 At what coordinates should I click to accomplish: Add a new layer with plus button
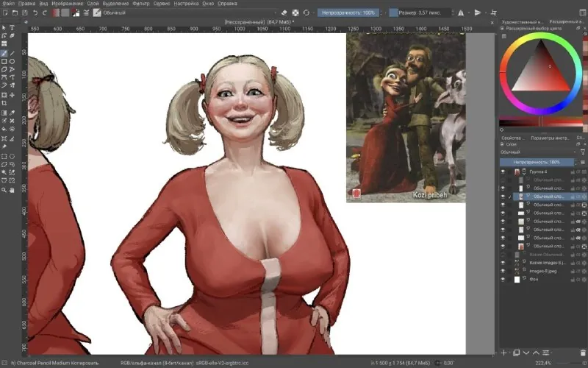504,353
